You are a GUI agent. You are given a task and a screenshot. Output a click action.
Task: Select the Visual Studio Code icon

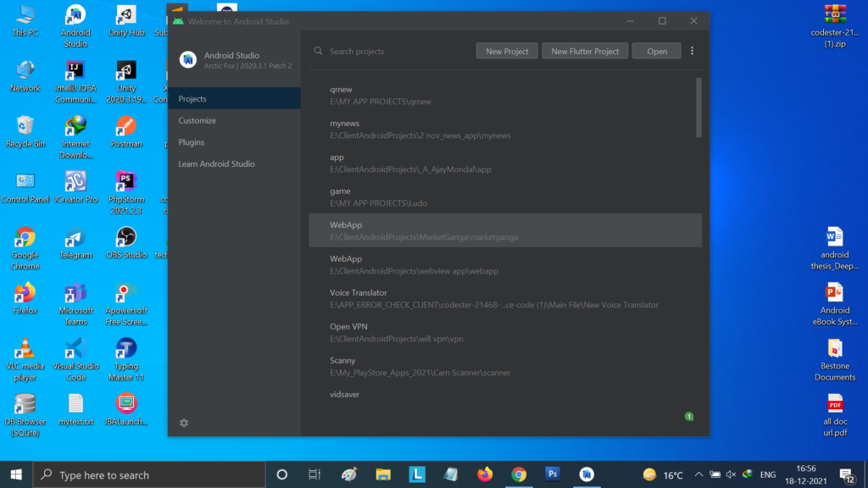pos(75,360)
